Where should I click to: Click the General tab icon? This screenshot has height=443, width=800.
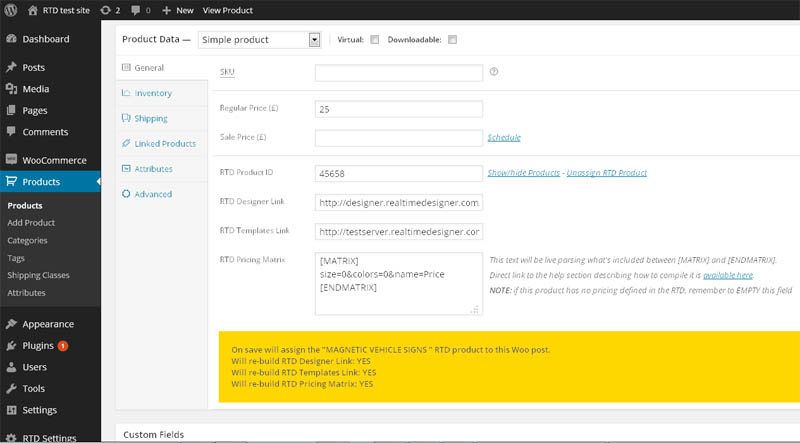pos(126,67)
